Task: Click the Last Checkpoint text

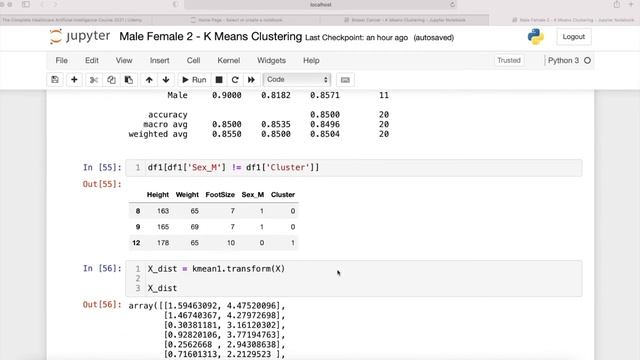Action: coord(356,38)
